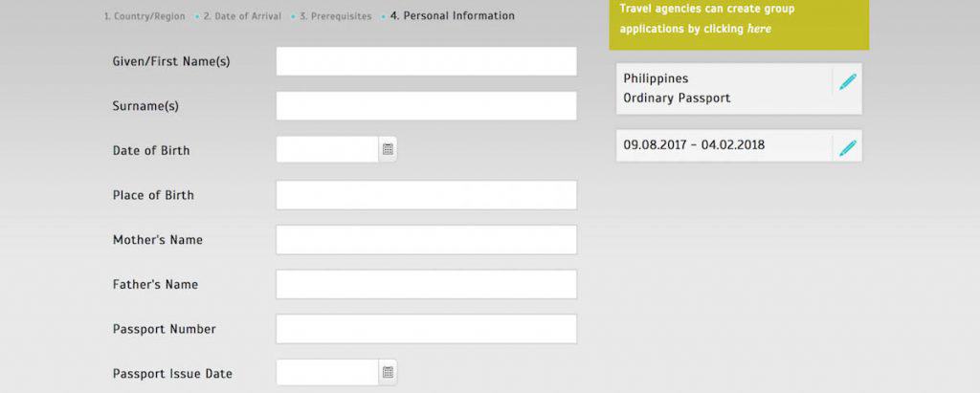The width and height of the screenshot is (980, 393).
Task: Click into the Surname(s) field
Action: 426,106
